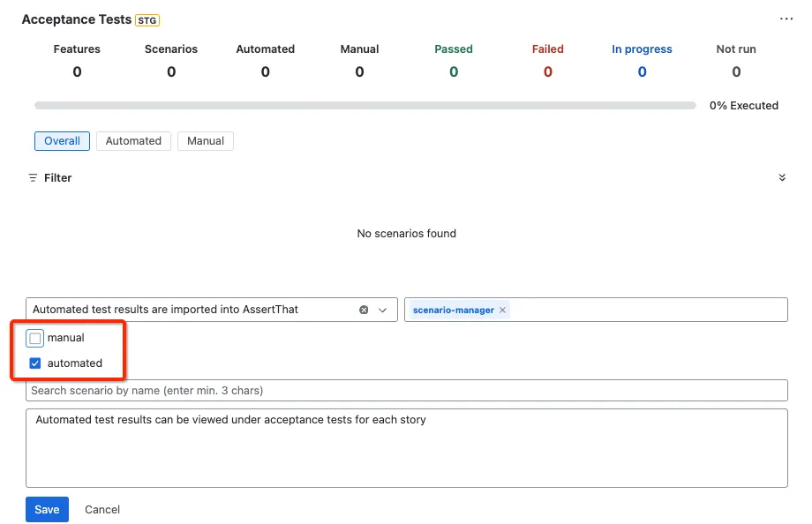This screenshot has height=524, width=812.
Task: Open the three-dot more options menu
Action: point(786,19)
